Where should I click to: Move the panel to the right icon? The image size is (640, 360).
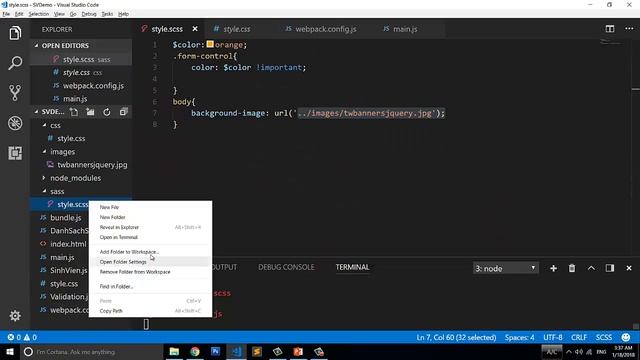tap(610, 268)
